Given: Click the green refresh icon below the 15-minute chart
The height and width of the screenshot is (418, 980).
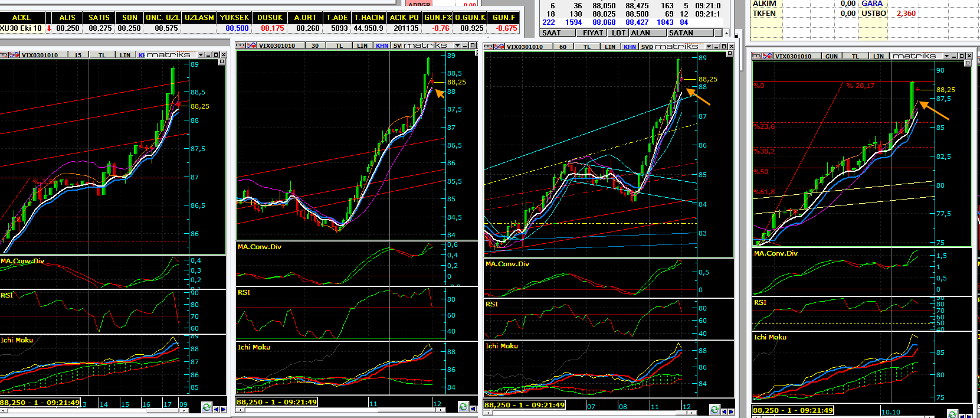Looking at the screenshot, I should coord(207,407).
